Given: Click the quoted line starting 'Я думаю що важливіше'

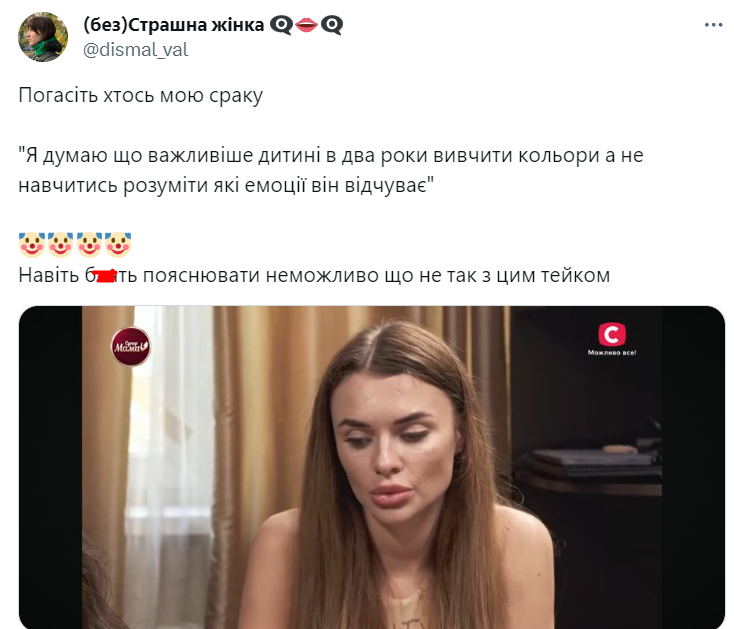Looking at the screenshot, I should tap(330, 155).
